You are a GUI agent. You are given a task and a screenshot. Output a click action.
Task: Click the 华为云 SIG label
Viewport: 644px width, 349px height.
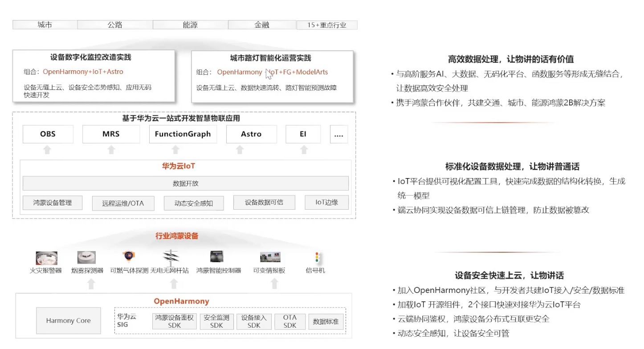(127, 321)
